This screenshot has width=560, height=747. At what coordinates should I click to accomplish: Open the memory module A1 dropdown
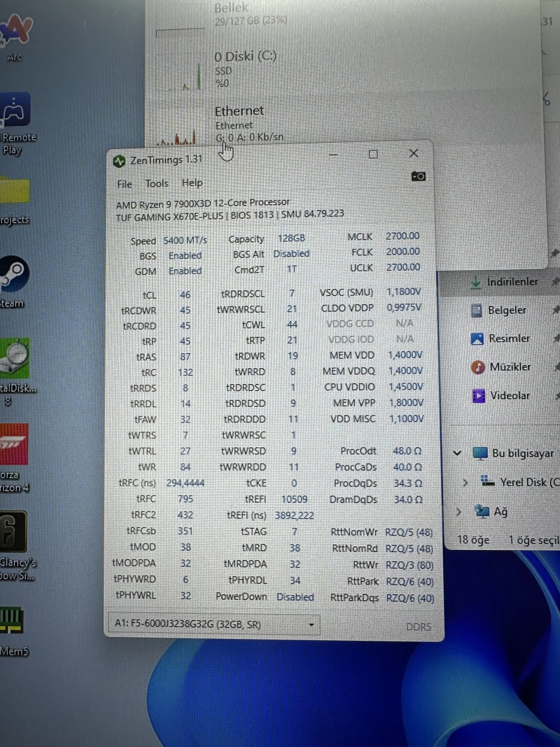pos(214,625)
